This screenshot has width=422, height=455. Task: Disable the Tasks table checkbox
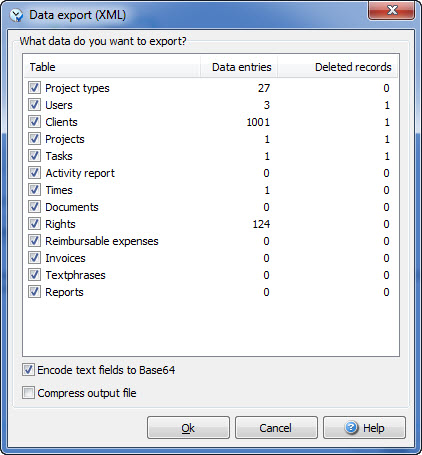tap(34, 156)
